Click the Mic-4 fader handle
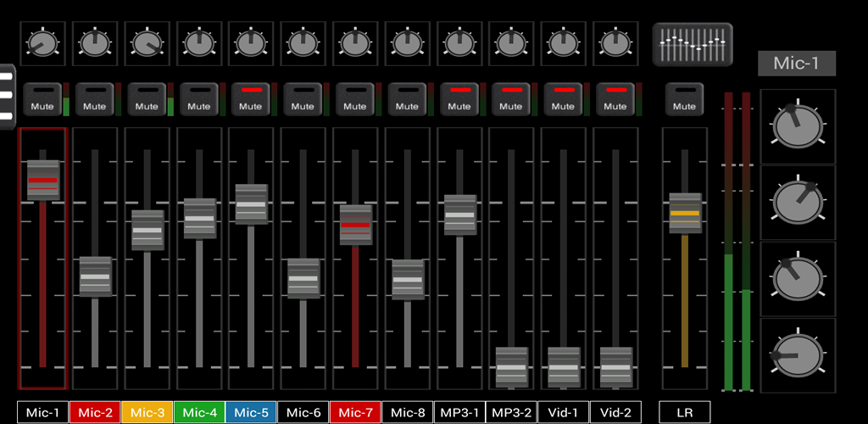Screen dimensions: 868x424 tap(199, 219)
